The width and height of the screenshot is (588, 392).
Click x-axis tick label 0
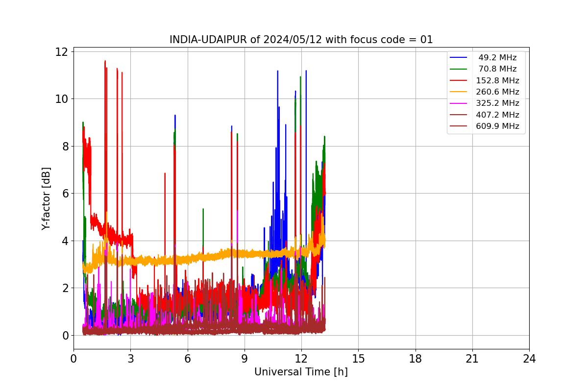73,359
